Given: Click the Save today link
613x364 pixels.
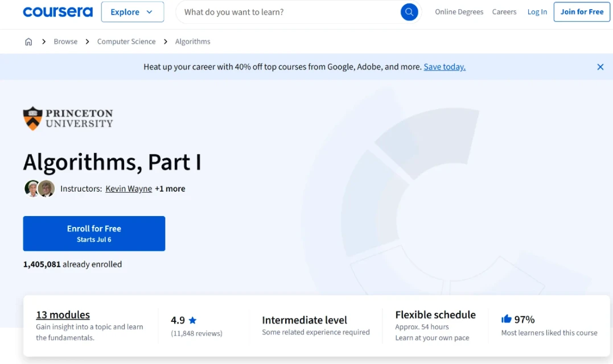Looking at the screenshot, I should click(445, 67).
